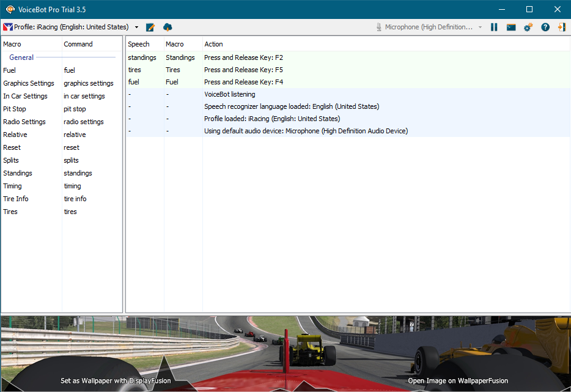Click the Macro column header in the left panel
The image size is (571, 392).
click(12, 44)
